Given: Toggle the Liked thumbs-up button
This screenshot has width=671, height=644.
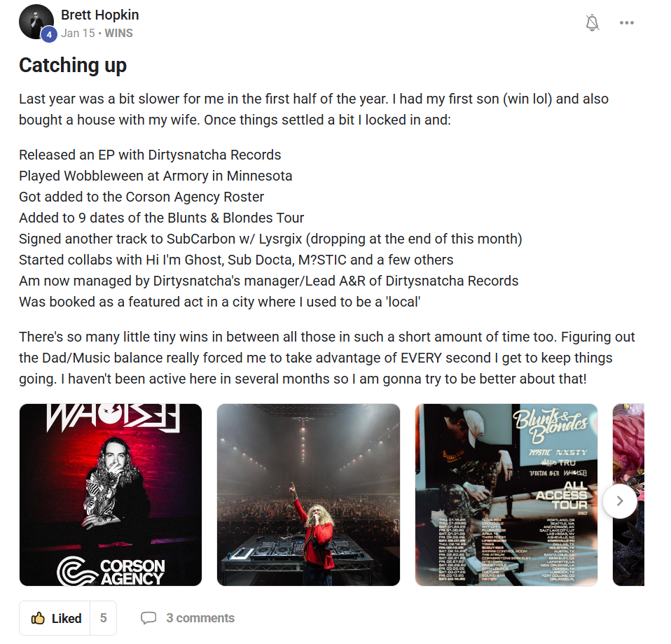Looking at the screenshot, I should tap(55, 618).
